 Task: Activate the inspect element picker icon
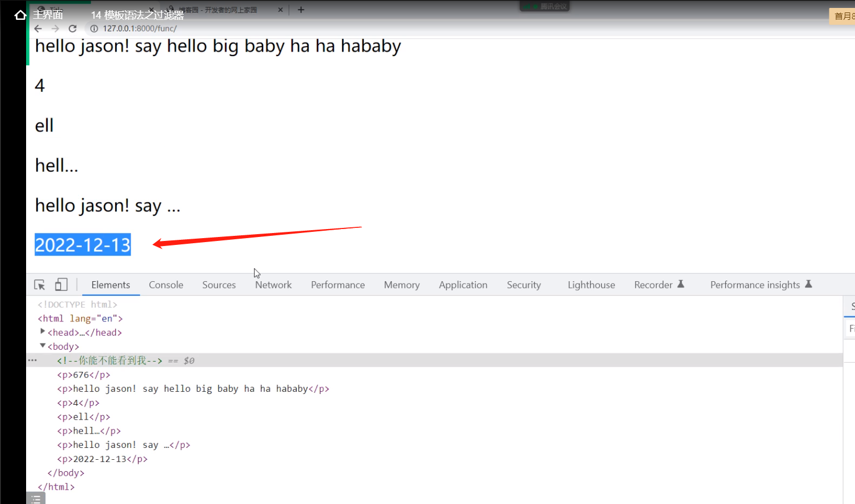click(40, 285)
